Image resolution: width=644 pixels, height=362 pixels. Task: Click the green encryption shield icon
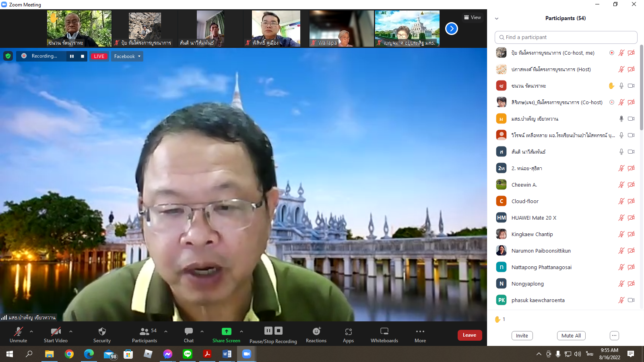tap(8, 56)
